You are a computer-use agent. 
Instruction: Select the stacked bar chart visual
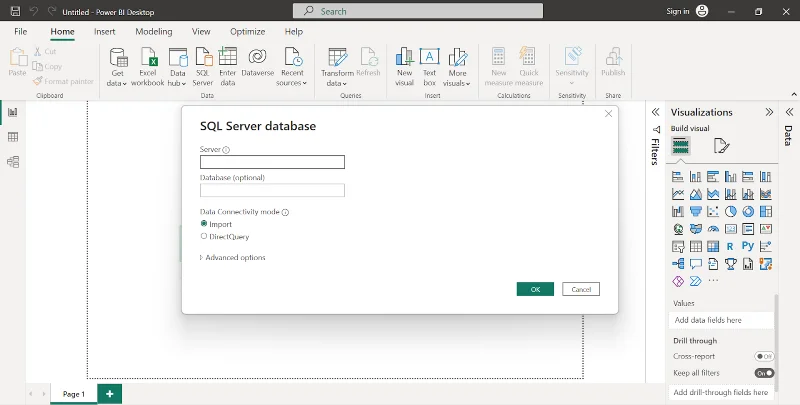coord(678,177)
